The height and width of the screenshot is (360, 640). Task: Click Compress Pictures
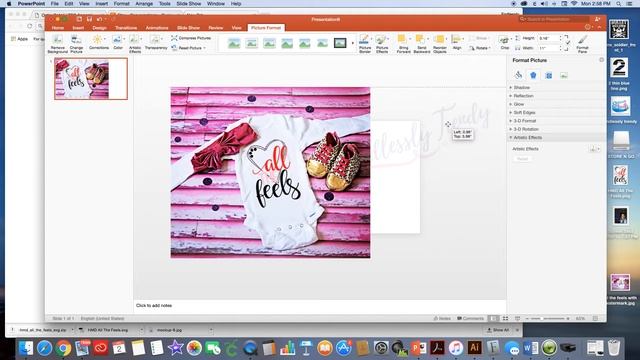coord(191,38)
